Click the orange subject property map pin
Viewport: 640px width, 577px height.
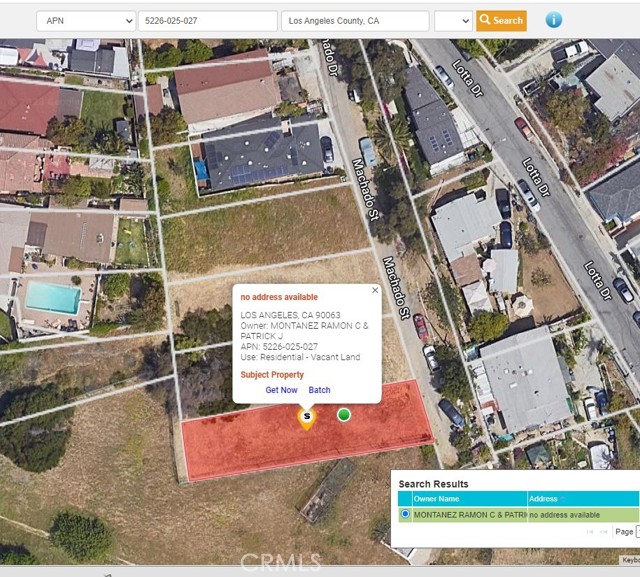(307, 419)
